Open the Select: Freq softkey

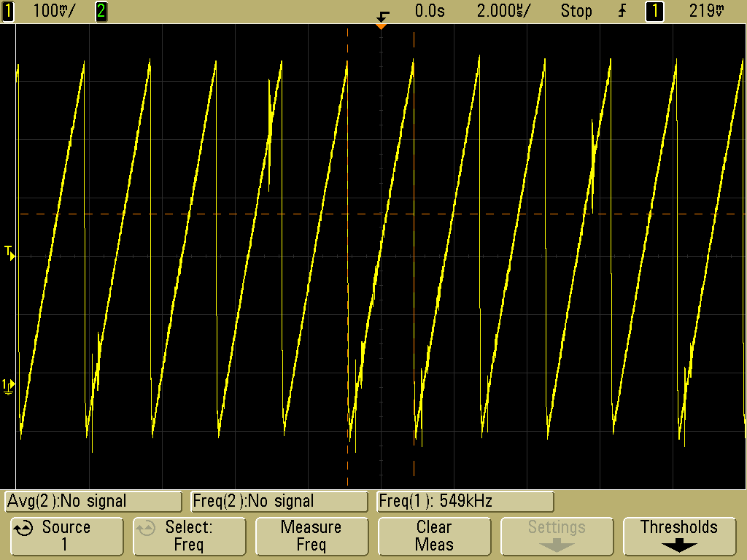pos(189,536)
